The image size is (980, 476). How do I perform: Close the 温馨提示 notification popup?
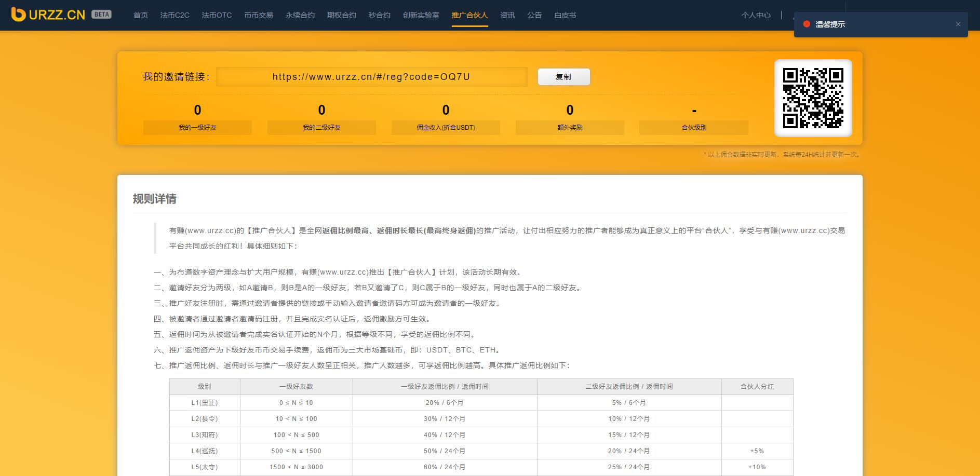(958, 24)
